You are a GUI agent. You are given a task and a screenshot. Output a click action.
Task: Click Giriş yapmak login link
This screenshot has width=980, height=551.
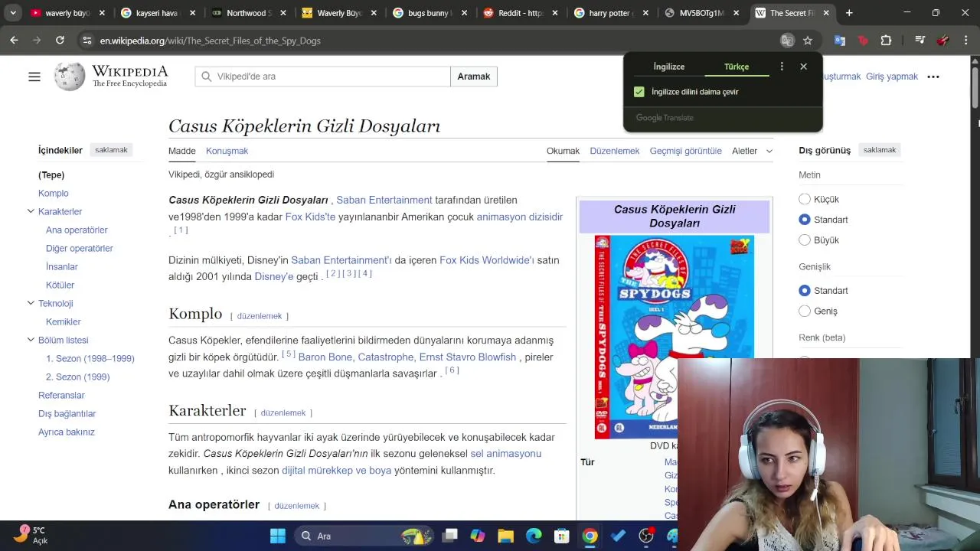point(892,77)
